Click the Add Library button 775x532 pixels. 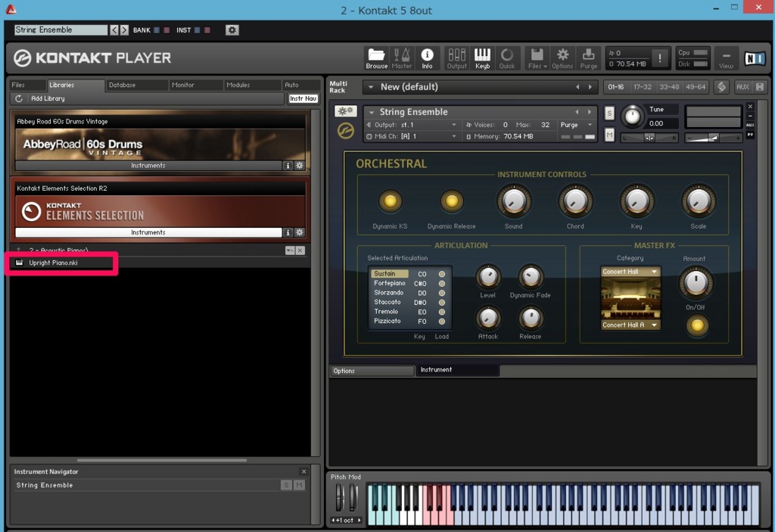(47, 98)
